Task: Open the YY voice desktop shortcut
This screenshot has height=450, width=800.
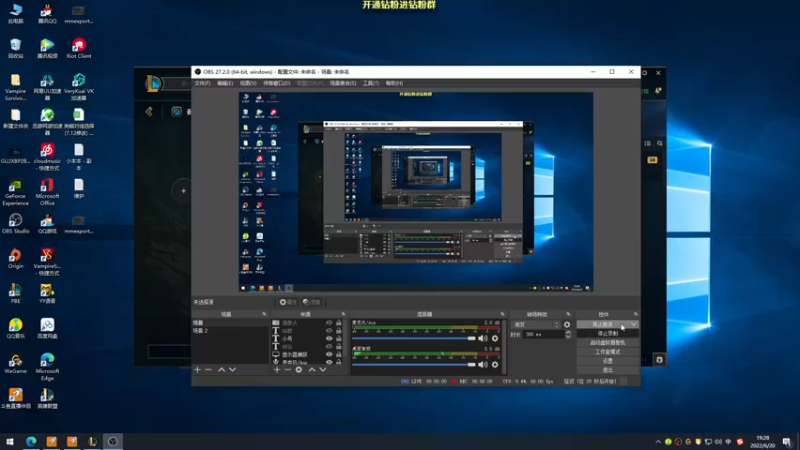Action: 47,293
